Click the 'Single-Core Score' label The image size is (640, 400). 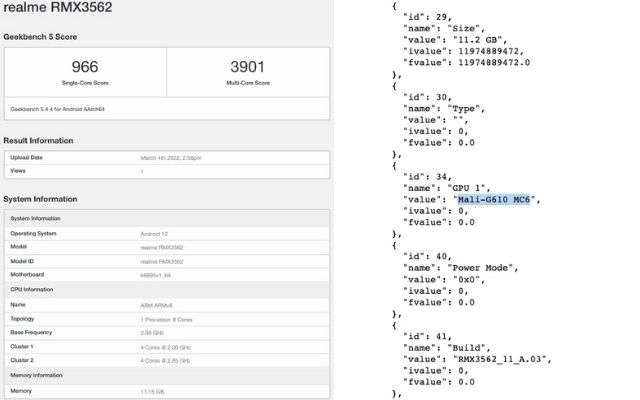(x=85, y=83)
